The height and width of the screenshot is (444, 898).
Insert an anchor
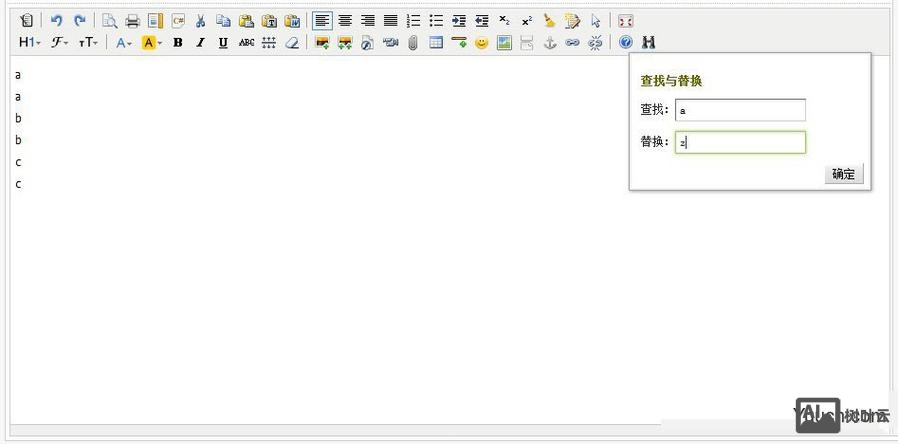(x=550, y=42)
